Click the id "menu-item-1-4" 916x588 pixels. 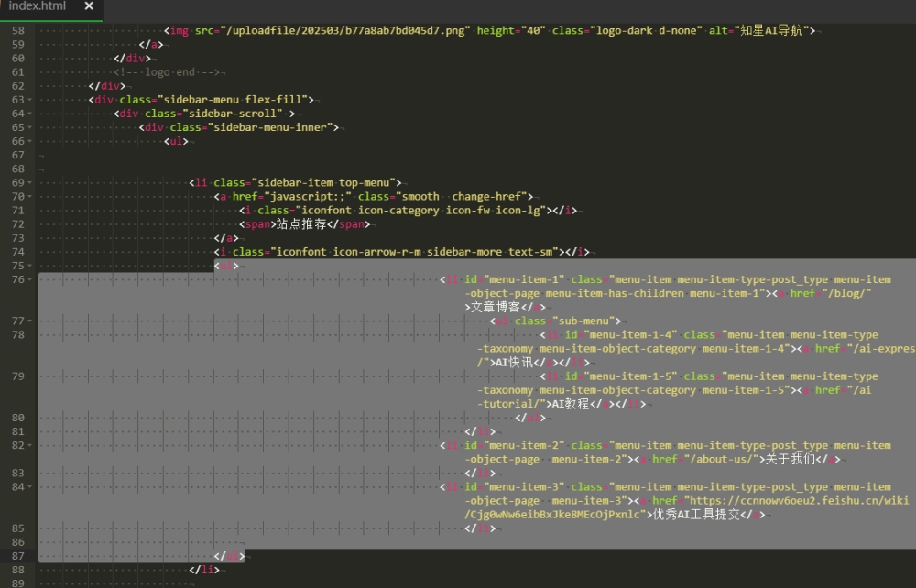pos(631,335)
